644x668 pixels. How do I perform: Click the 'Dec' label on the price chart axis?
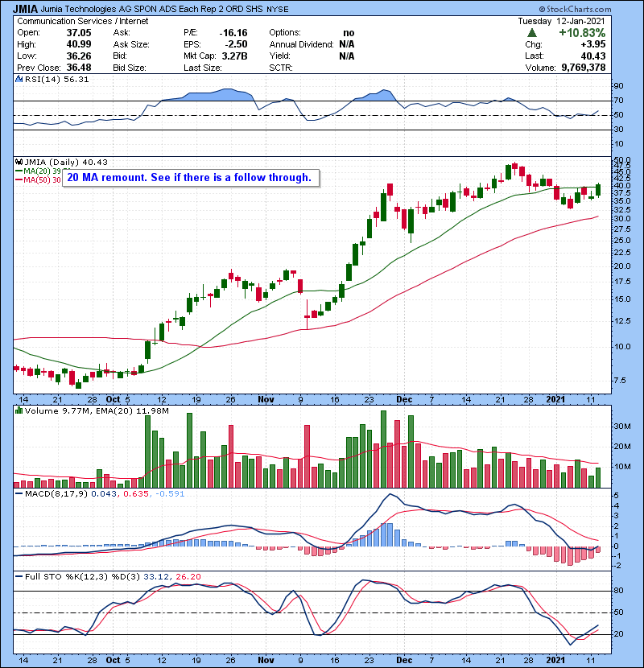(x=404, y=399)
